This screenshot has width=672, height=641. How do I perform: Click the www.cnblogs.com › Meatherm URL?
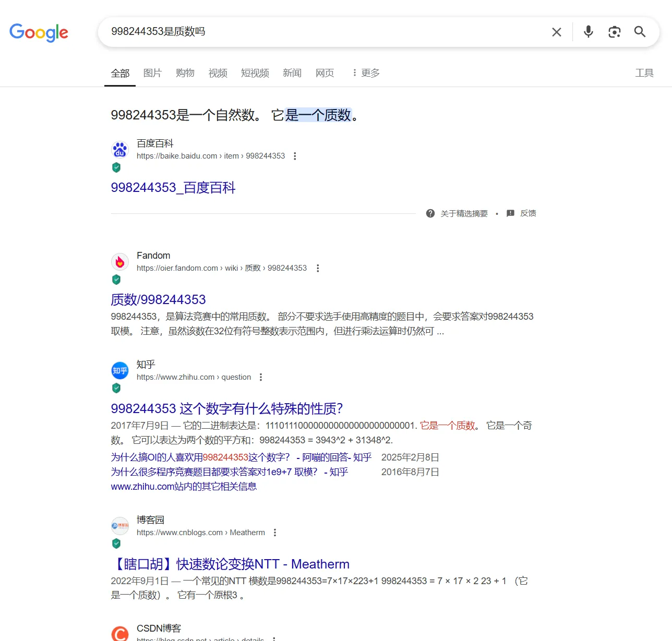tap(201, 533)
